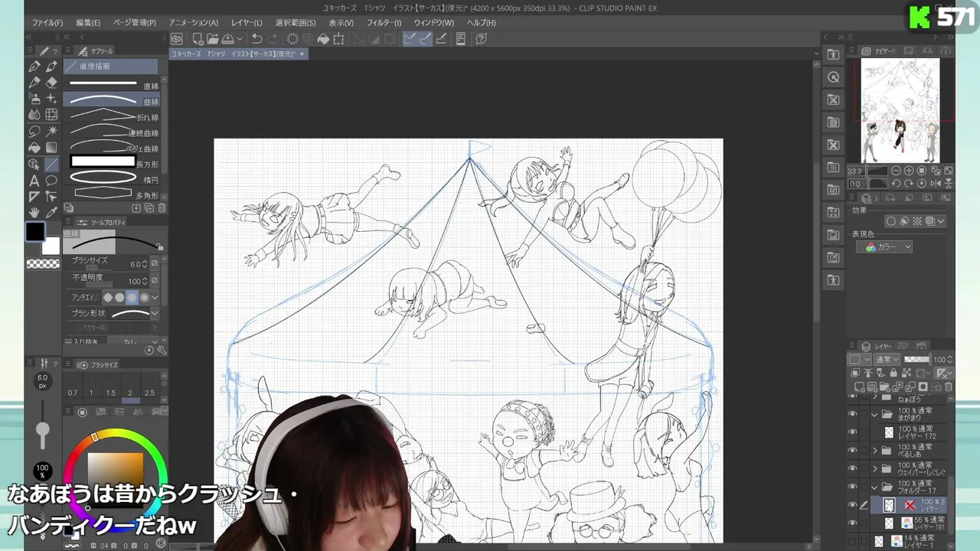Delete sub tool with trash icon
Screen dimensions: 980x551
(162, 208)
